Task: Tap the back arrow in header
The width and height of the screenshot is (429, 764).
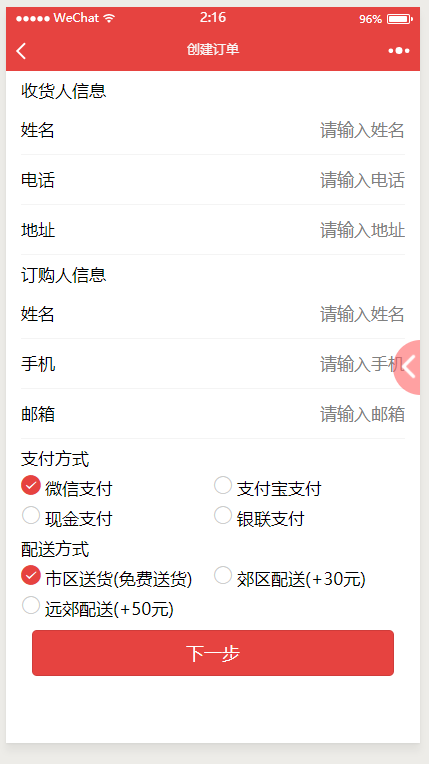Action: [21, 51]
